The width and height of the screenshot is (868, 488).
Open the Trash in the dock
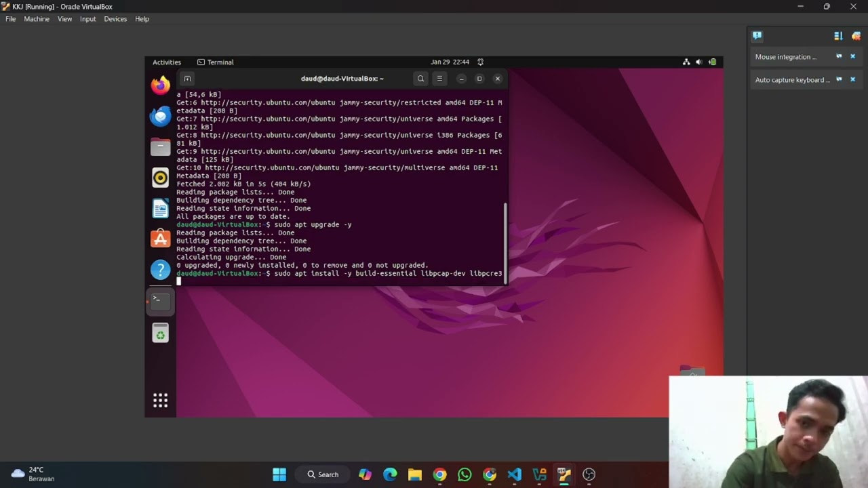click(x=160, y=333)
